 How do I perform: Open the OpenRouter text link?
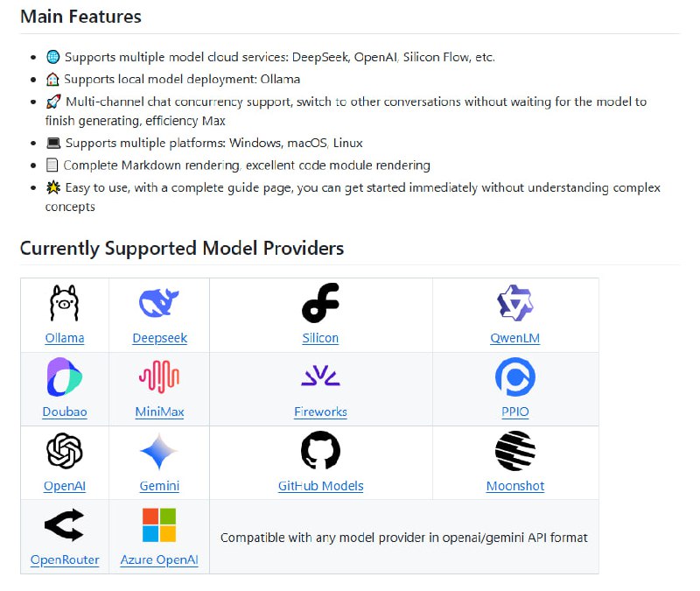pyautogui.click(x=65, y=560)
